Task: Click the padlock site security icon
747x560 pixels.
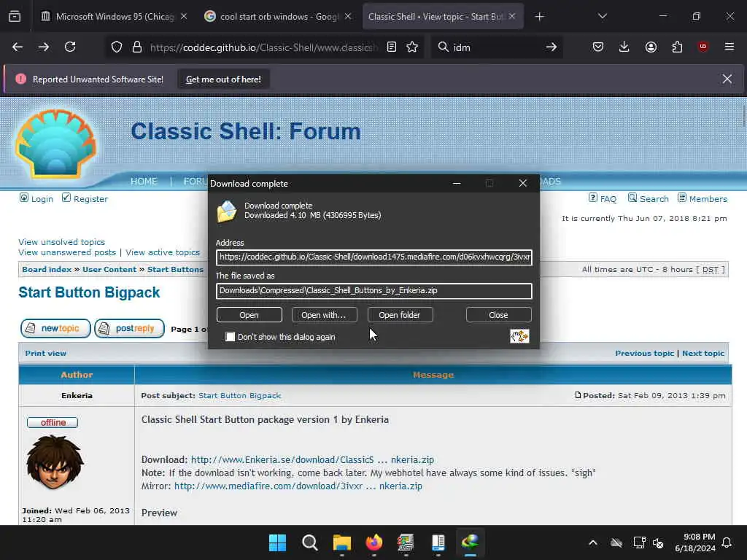Action: tap(137, 47)
